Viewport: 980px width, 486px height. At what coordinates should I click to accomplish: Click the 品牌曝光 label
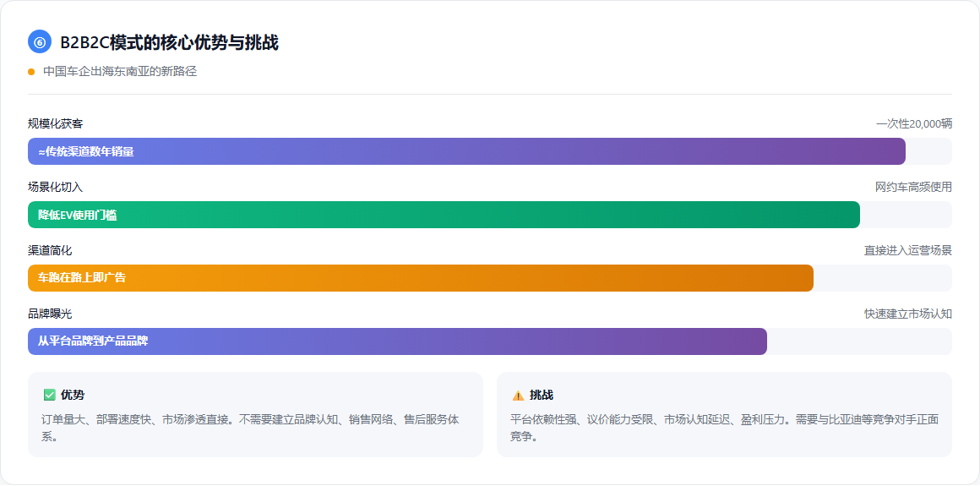click(x=50, y=314)
